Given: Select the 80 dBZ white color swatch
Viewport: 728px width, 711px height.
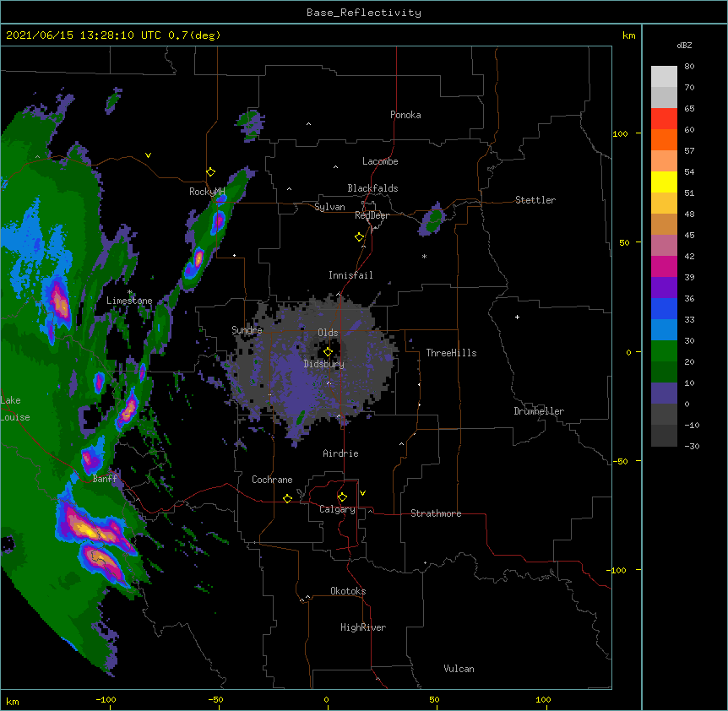Looking at the screenshot, I should point(664,77).
